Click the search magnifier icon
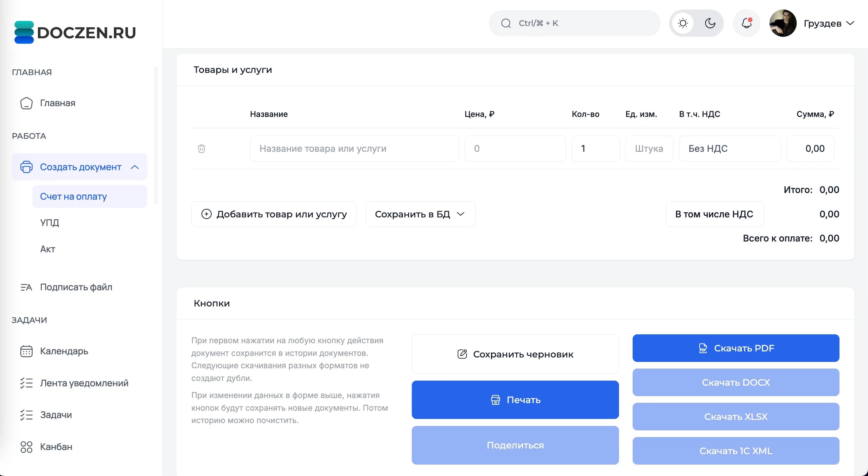The width and height of the screenshot is (868, 476). point(506,23)
